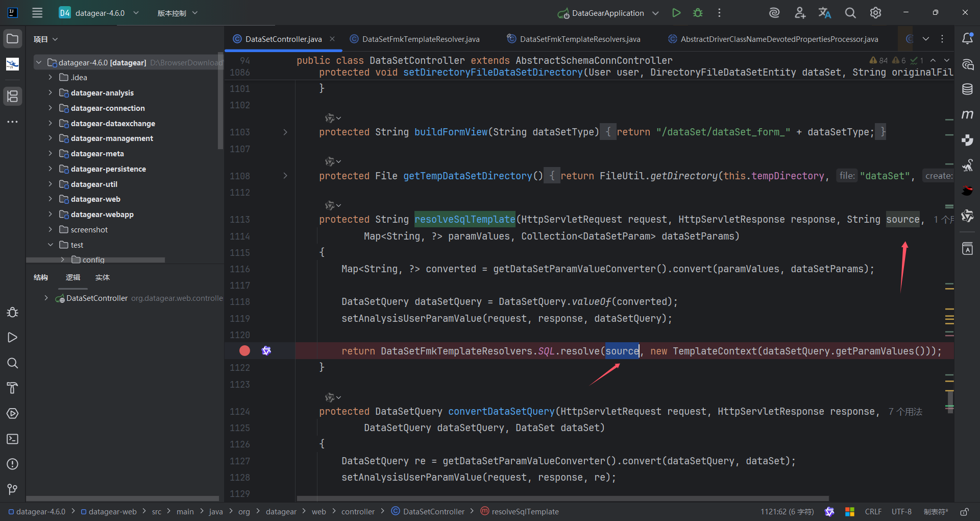Collapse the test folder
980x521 pixels.
click(50, 245)
